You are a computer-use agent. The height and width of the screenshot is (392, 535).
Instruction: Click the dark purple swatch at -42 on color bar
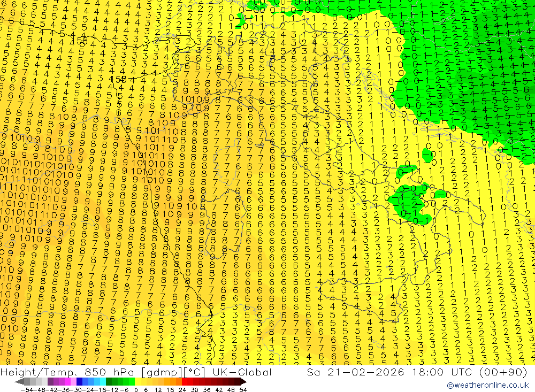[50, 381]
